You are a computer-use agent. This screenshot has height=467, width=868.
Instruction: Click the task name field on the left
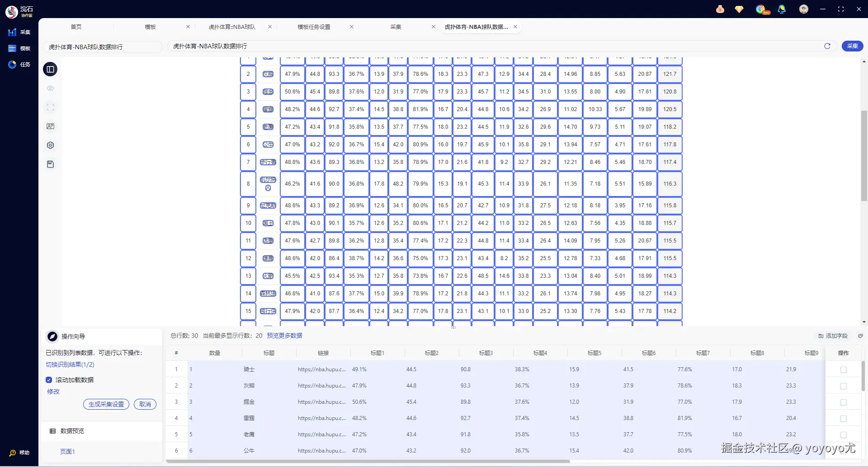click(103, 47)
